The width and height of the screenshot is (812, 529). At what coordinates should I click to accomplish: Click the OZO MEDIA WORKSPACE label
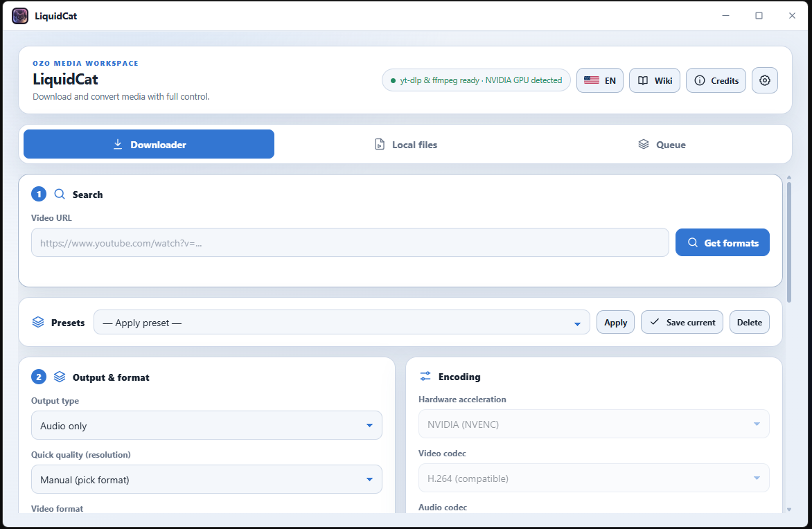[x=85, y=63]
